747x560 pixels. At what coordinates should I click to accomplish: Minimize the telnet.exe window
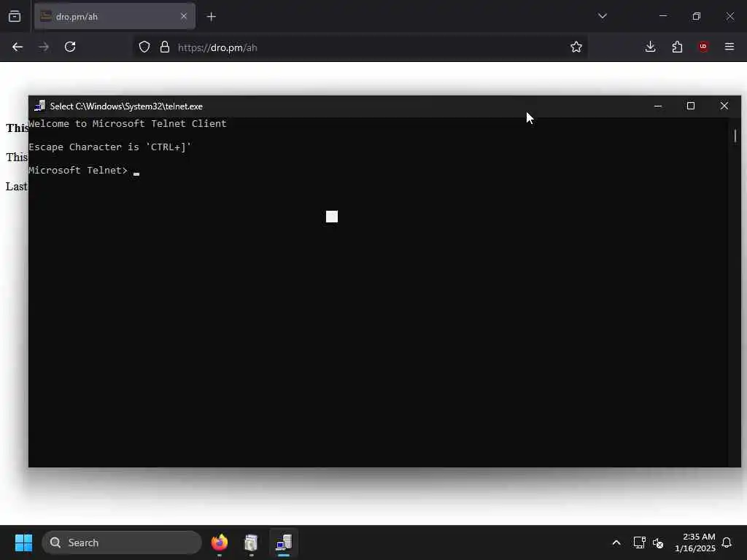tap(658, 106)
